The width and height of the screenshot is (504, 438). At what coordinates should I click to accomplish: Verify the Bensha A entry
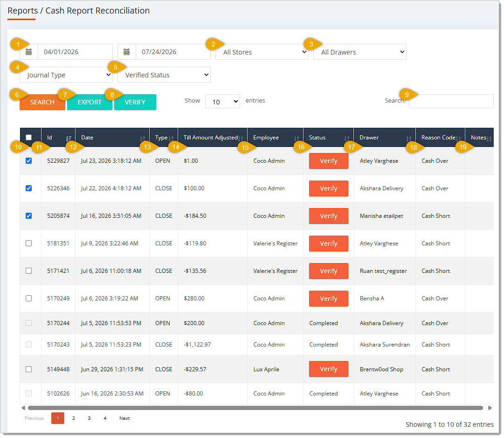(x=329, y=299)
